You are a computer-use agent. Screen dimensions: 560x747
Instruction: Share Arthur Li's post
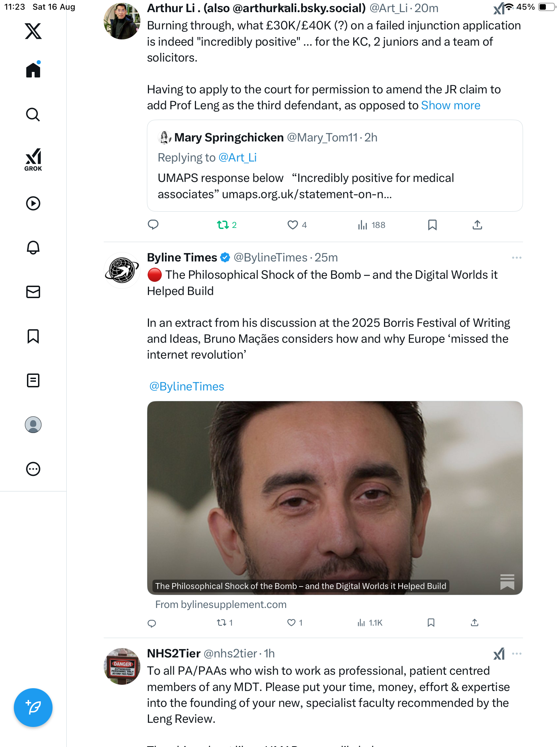point(477,225)
